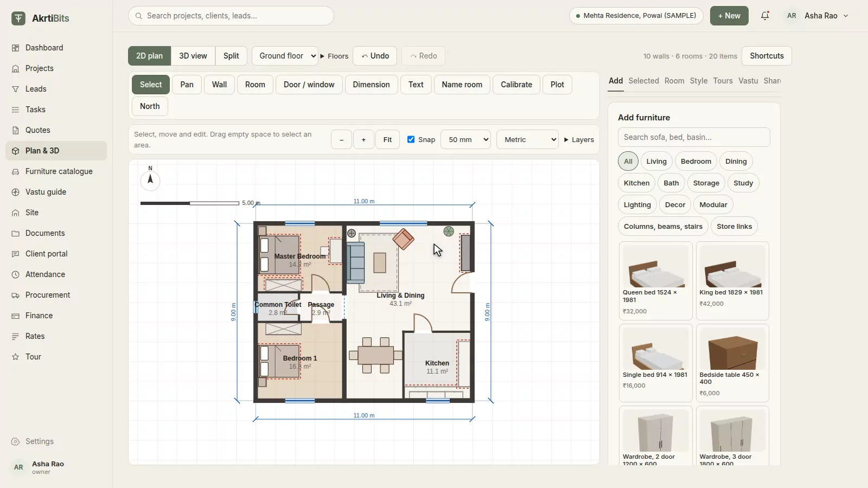Filter by Columns, beams, stairs
This screenshot has height=488, width=868.
pyautogui.click(x=663, y=227)
